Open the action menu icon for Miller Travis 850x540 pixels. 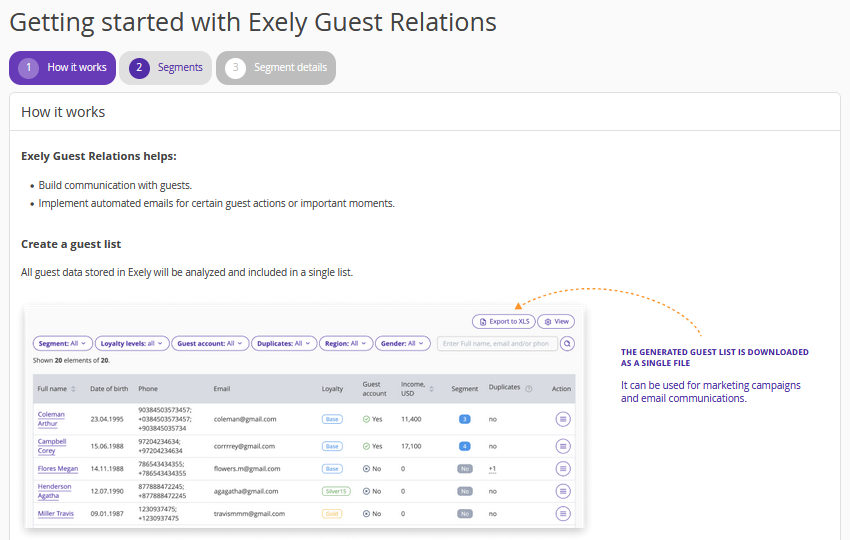[563, 514]
